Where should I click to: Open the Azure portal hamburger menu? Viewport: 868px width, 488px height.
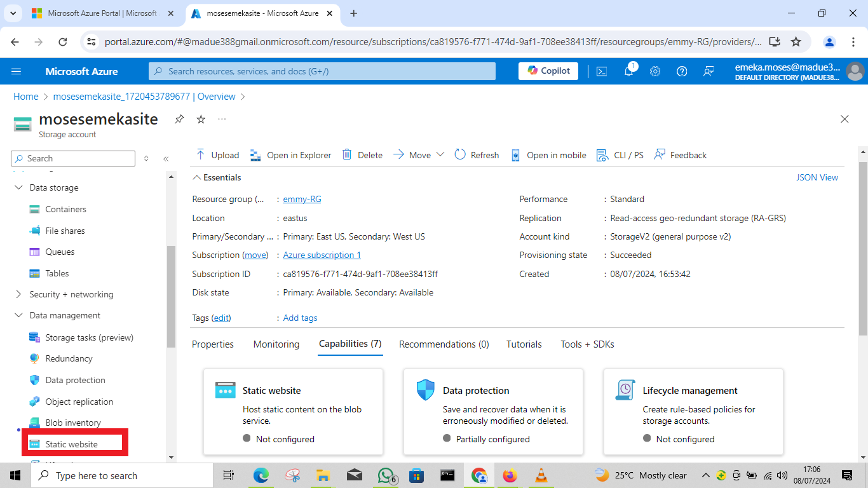(x=17, y=71)
